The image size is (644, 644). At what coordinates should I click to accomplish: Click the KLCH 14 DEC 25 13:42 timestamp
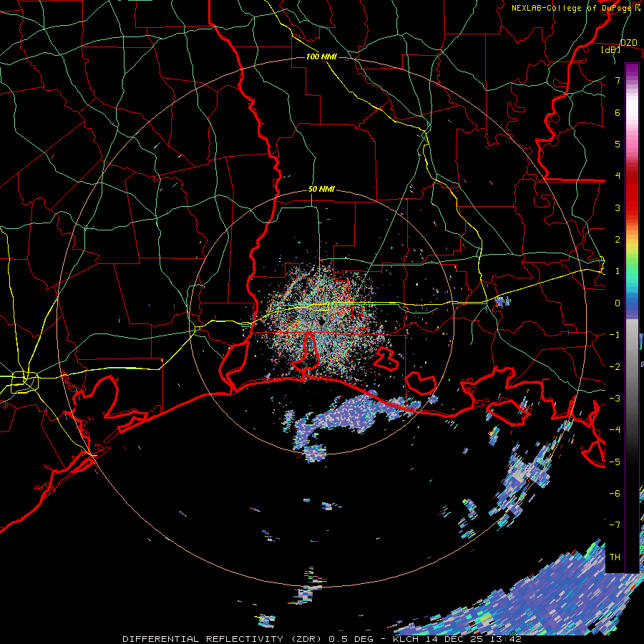(x=457, y=639)
